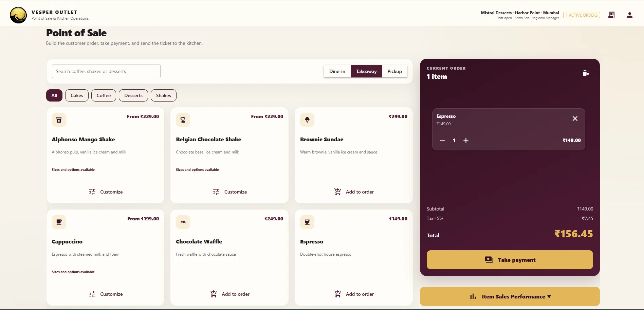Click the Take payment button
The width and height of the screenshot is (644, 310).
pyautogui.click(x=510, y=260)
